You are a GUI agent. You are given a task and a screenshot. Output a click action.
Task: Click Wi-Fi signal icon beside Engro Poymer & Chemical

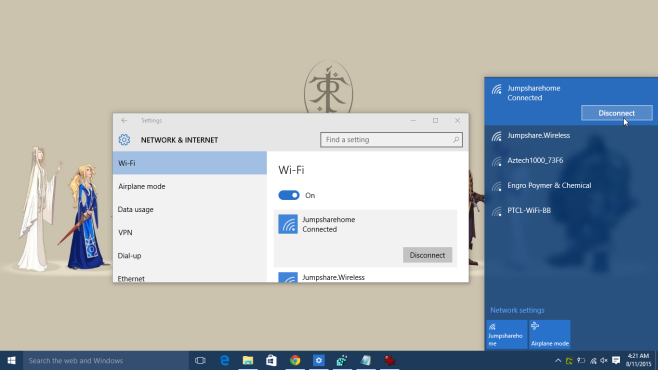497,186
